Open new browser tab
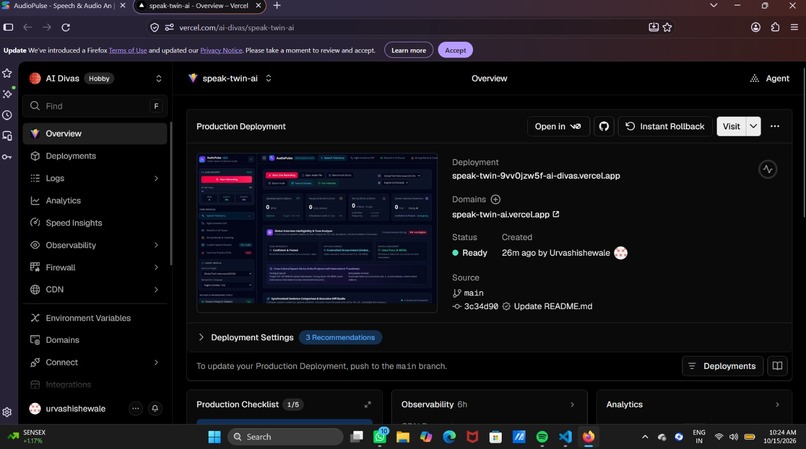 277,6
